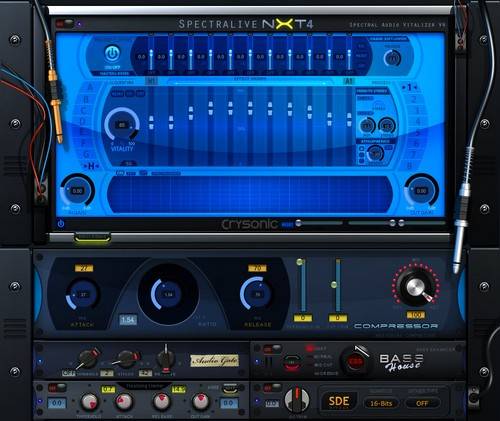Click the Audio Gate nameplate

tap(214, 361)
